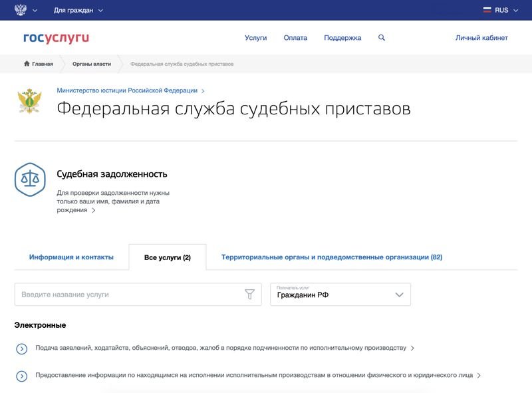Open the search magnifier icon
This screenshot has width=532, height=393.
pyautogui.click(x=382, y=38)
